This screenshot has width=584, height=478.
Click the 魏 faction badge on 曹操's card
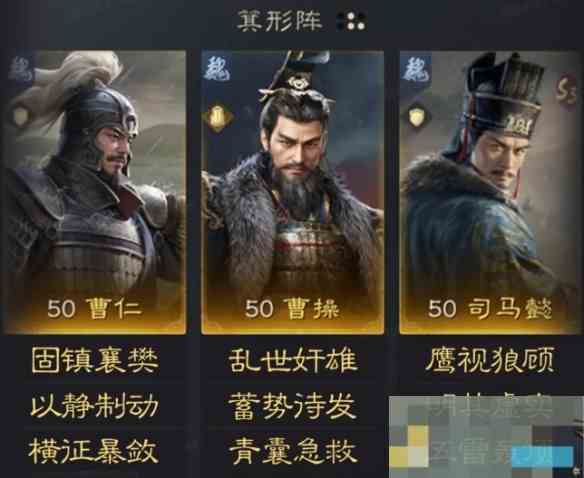(217, 69)
